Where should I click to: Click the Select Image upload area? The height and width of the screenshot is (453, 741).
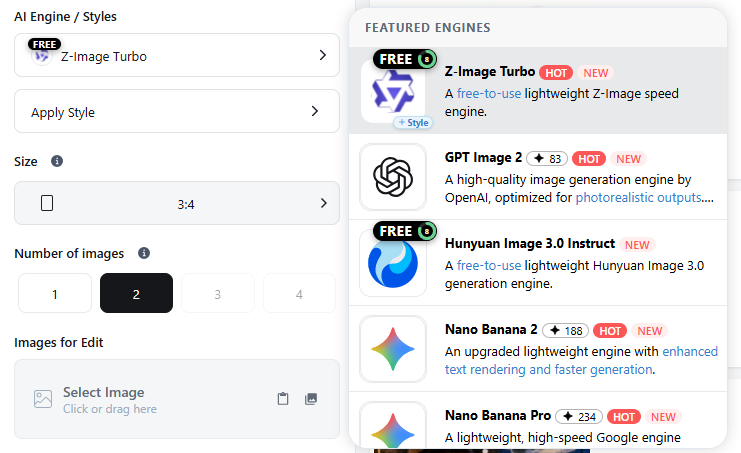(177, 399)
